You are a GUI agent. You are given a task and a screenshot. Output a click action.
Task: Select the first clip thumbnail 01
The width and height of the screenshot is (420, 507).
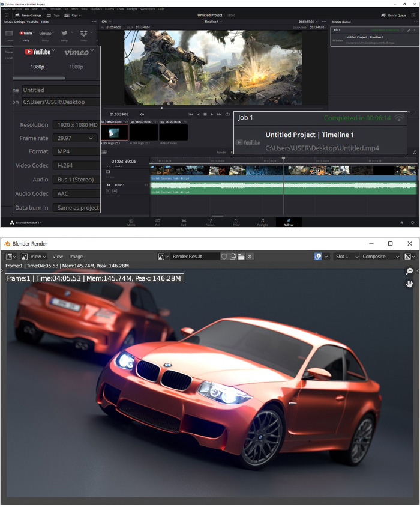pos(115,132)
